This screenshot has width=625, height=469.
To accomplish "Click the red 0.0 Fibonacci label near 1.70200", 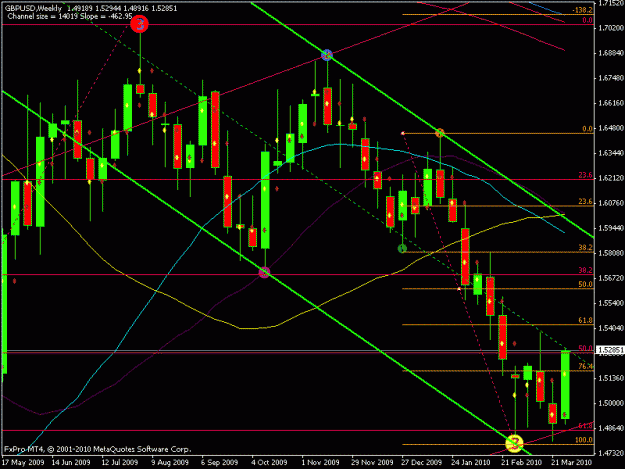I will pos(587,20).
